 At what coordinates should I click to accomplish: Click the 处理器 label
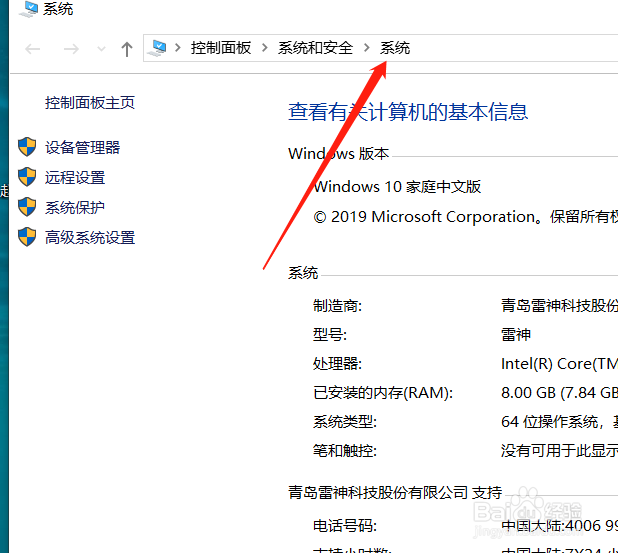tap(337, 363)
